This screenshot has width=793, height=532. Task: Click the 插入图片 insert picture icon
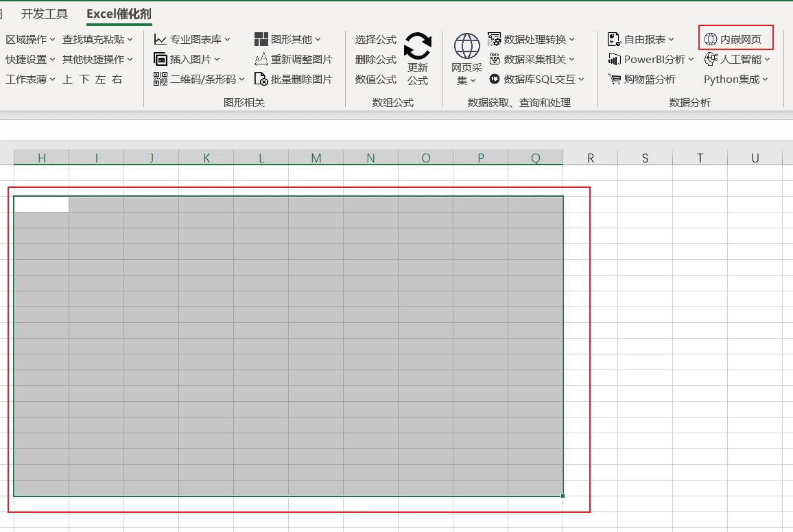click(161, 59)
